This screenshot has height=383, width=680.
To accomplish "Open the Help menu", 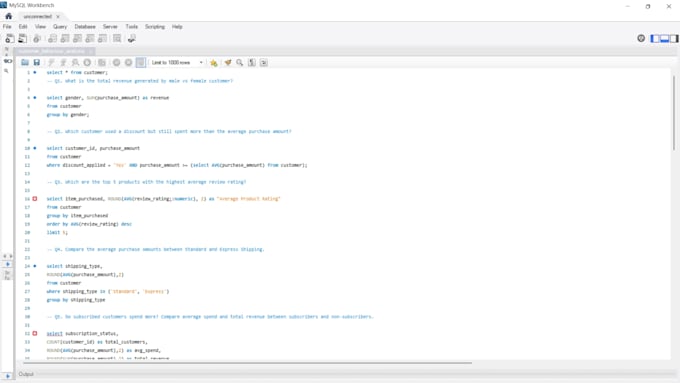I will 177,26.
